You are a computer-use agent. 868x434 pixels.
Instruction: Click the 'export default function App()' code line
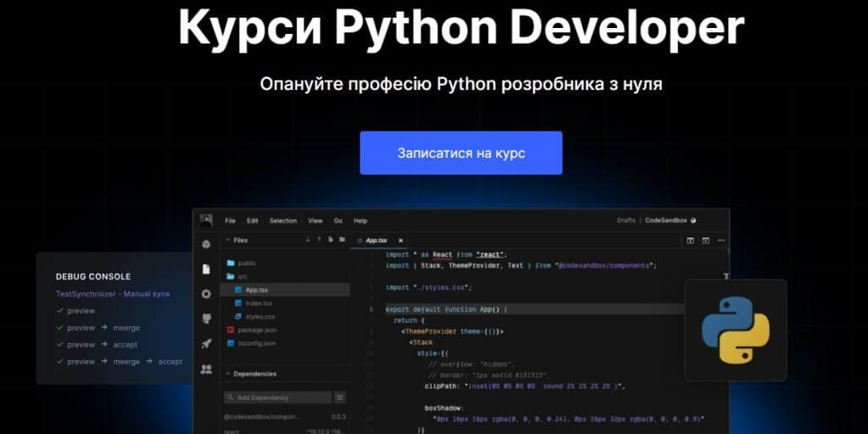[x=447, y=309]
